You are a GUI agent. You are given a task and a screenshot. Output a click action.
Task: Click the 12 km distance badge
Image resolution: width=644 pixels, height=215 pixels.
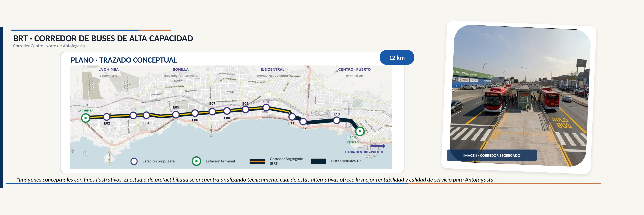point(397,57)
